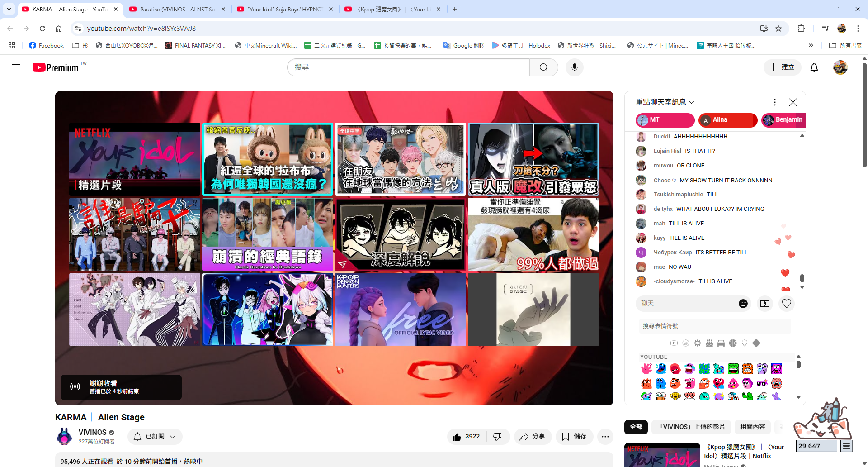Focus the YouTube search field
Image resolution: width=868 pixels, height=467 pixels.
coord(409,67)
